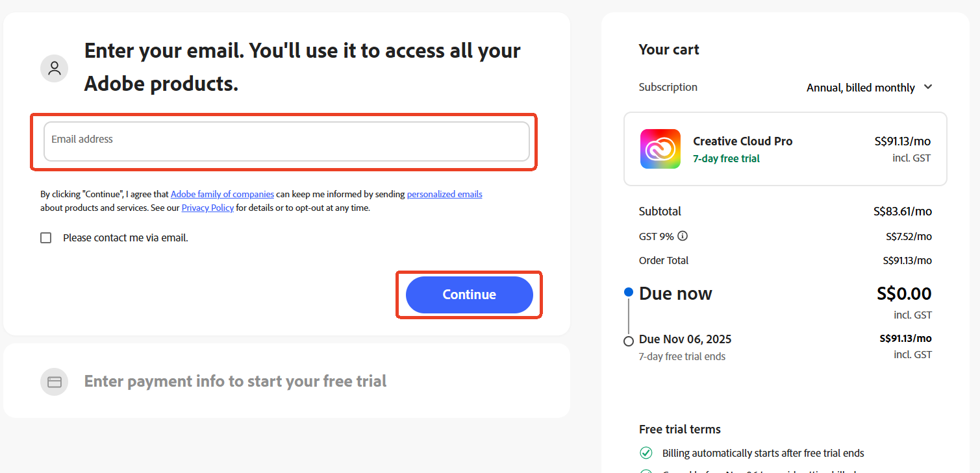Enable the 'Please contact me via email' checkbox
This screenshot has height=473, width=980.
[45, 237]
